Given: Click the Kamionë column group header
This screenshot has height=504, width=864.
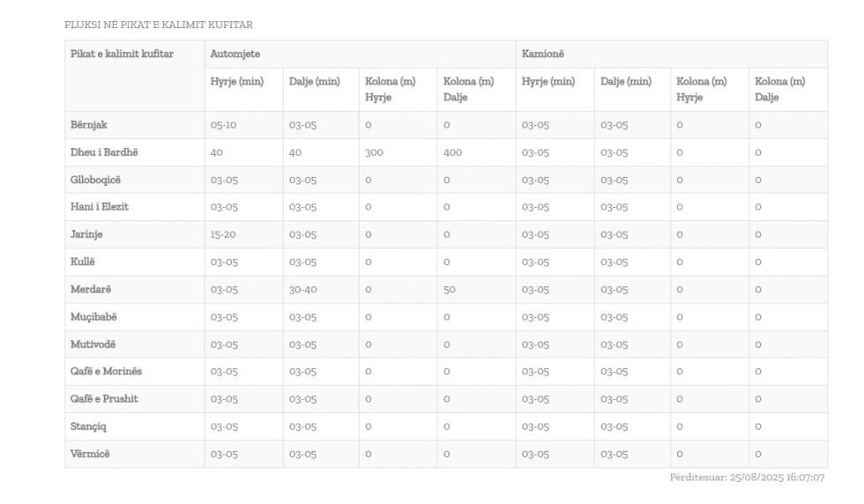Looking at the screenshot, I should (543, 55).
